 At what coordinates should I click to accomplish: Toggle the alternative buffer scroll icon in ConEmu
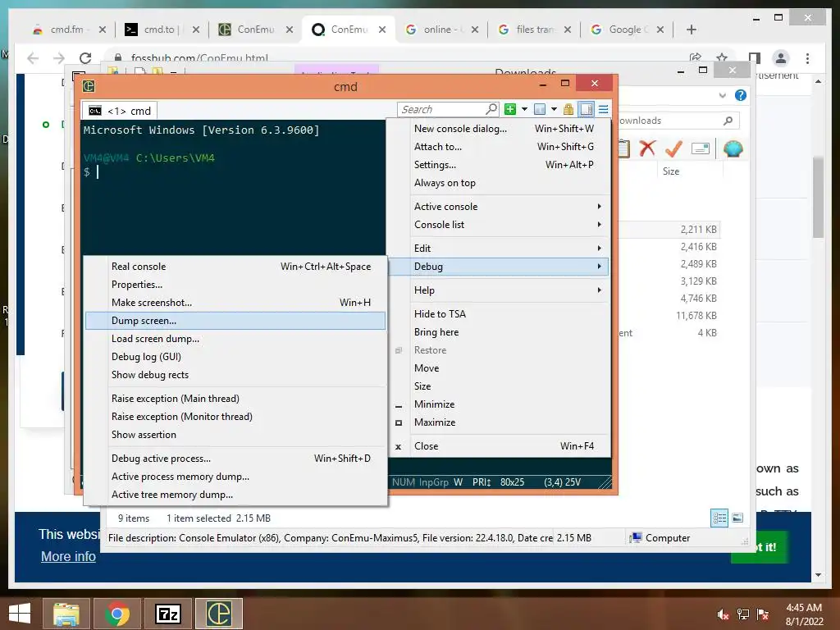pyautogui.click(x=587, y=109)
